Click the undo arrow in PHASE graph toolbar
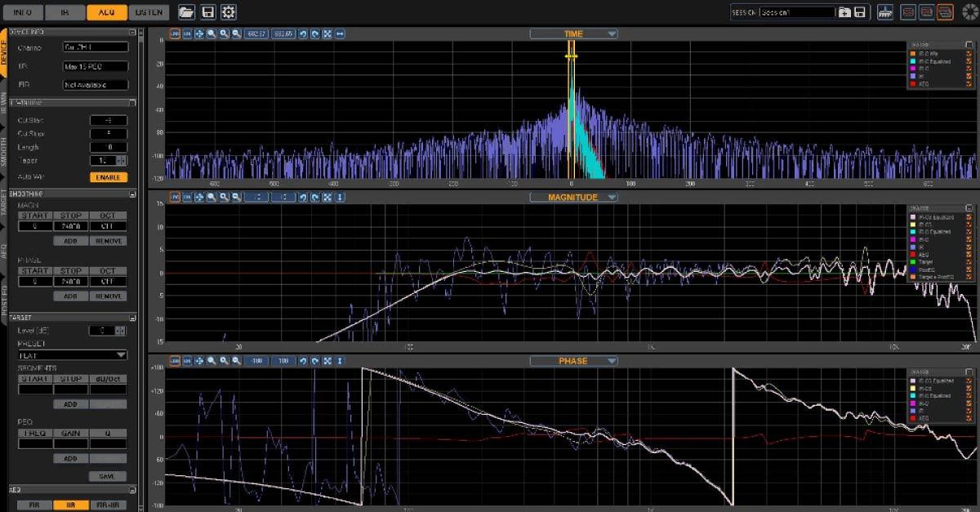This screenshot has height=512, width=980. 303,361
